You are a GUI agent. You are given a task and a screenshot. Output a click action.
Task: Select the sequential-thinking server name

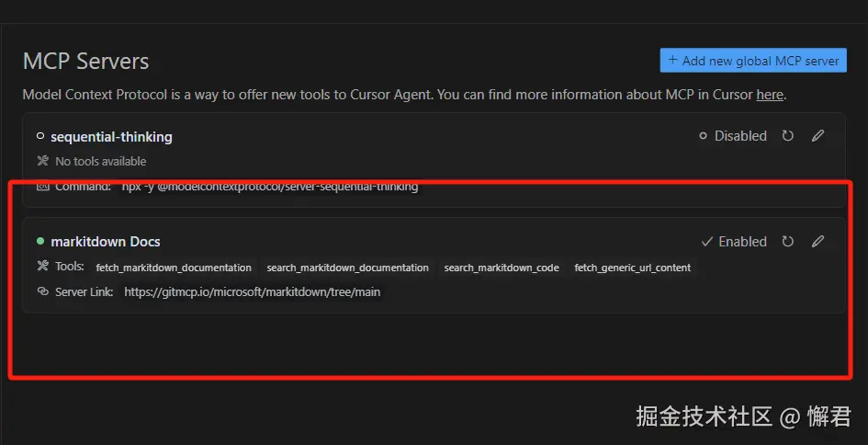111,136
